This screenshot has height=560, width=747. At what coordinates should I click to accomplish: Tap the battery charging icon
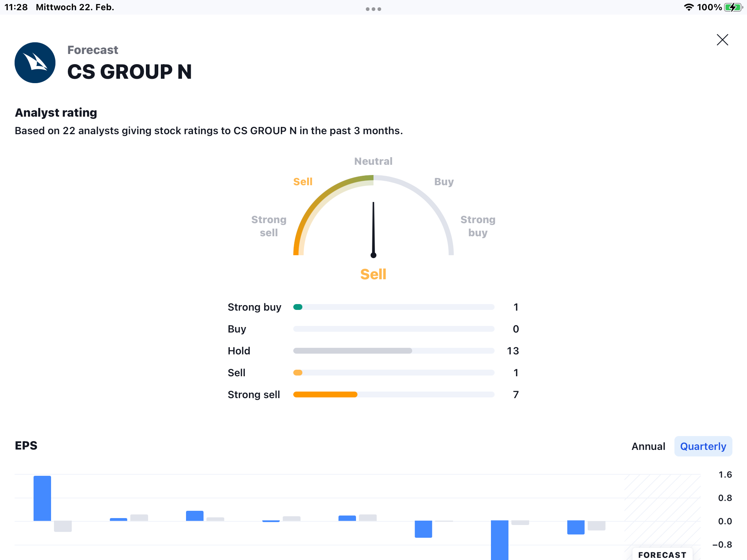[x=733, y=7]
